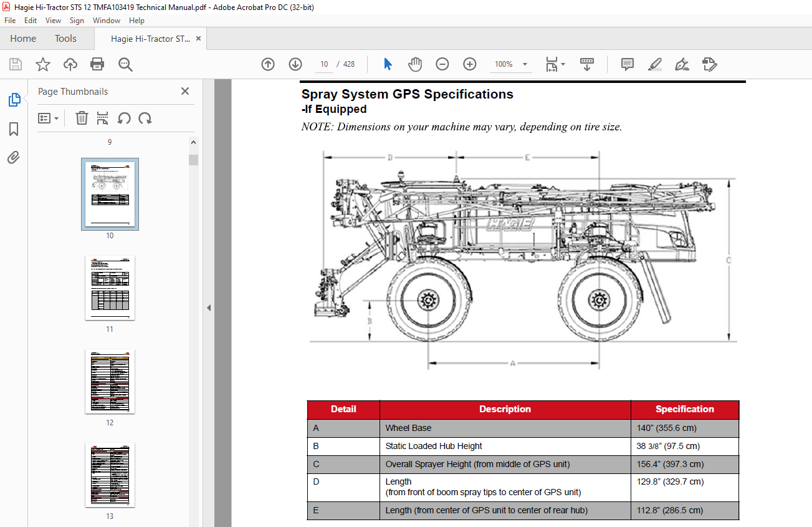Screen dimensions: 812x527
Task: Zoom in with plus button
Action: (x=470, y=64)
